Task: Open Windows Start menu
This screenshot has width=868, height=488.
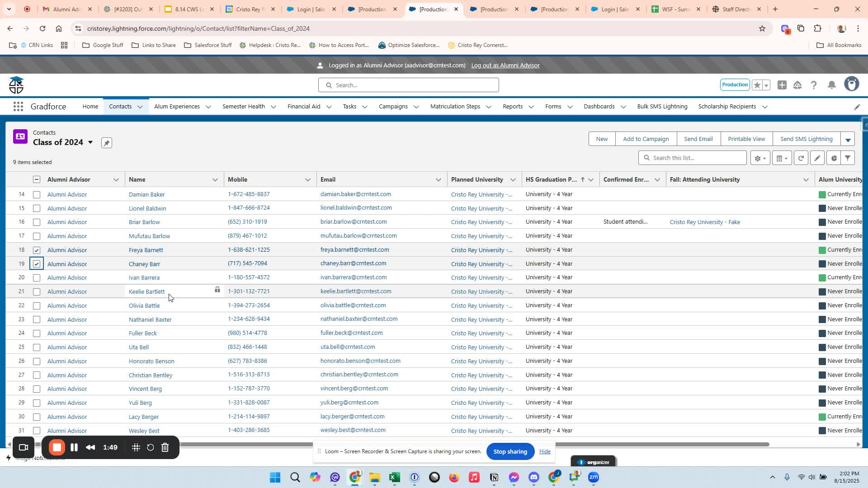Action: click(275, 478)
